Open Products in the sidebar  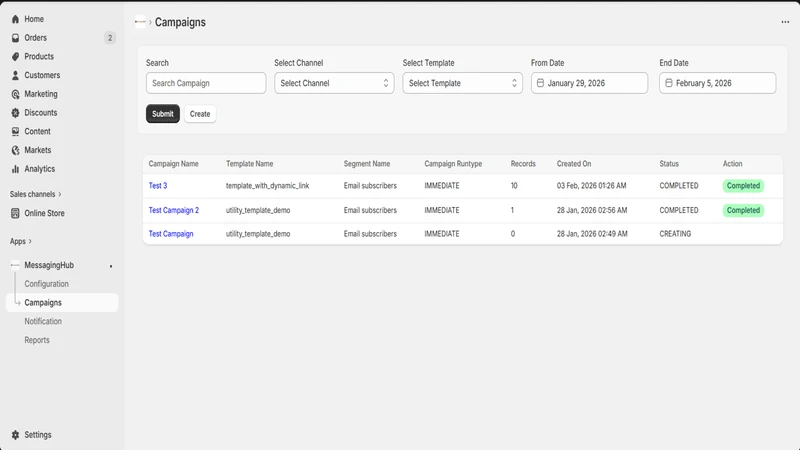[39, 57]
